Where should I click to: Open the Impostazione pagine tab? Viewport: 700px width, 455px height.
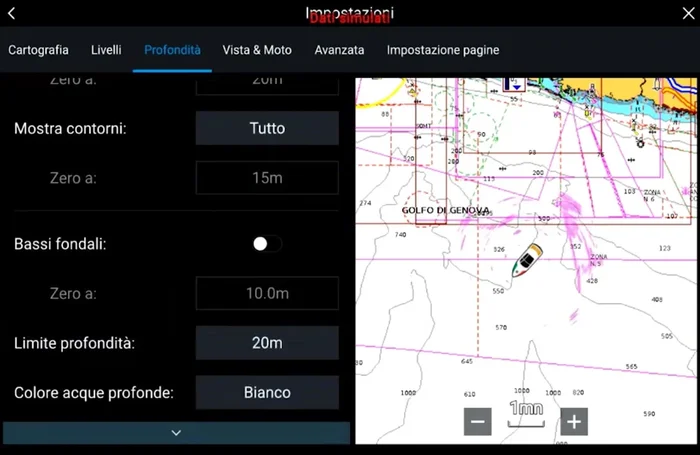(x=443, y=50)
